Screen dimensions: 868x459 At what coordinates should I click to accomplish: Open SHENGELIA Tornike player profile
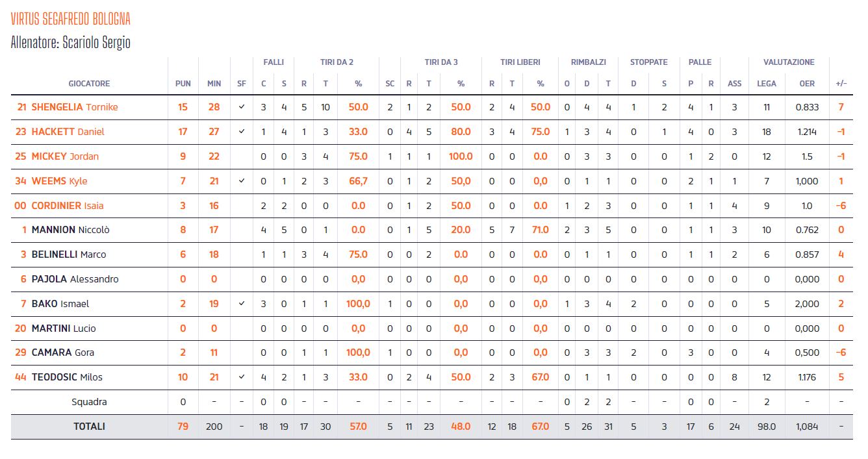click(x=75, y=107)
